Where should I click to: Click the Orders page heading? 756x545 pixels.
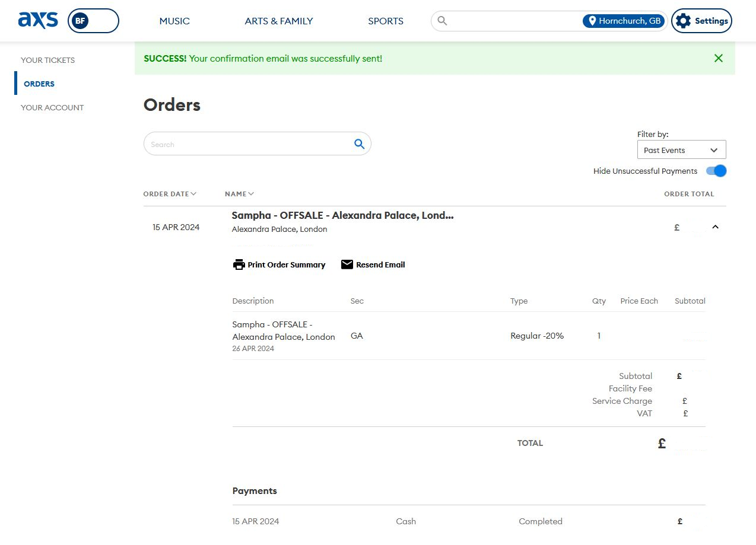coord(172,105)
